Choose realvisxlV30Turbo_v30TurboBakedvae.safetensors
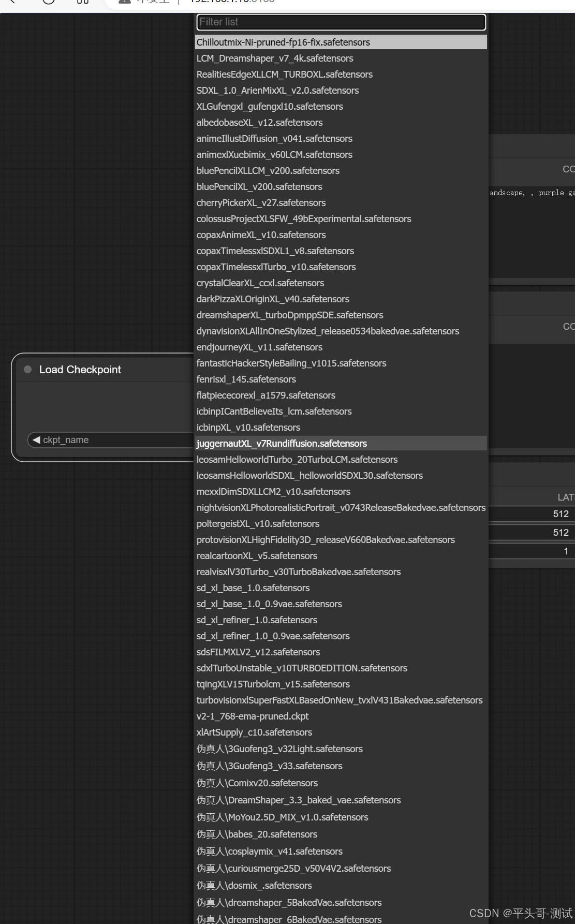Image resolution: width=575 pixels, height=924 pixels. (x=341, y=572)
